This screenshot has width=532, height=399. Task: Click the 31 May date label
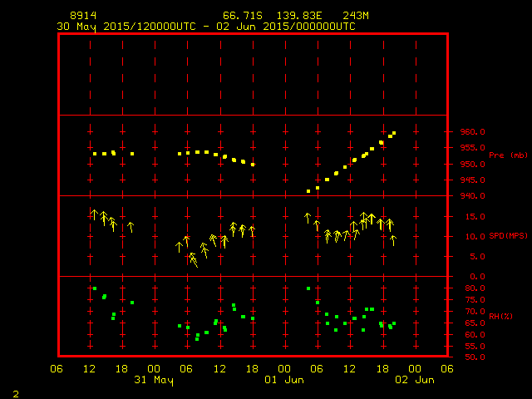(x=153, y=380)
